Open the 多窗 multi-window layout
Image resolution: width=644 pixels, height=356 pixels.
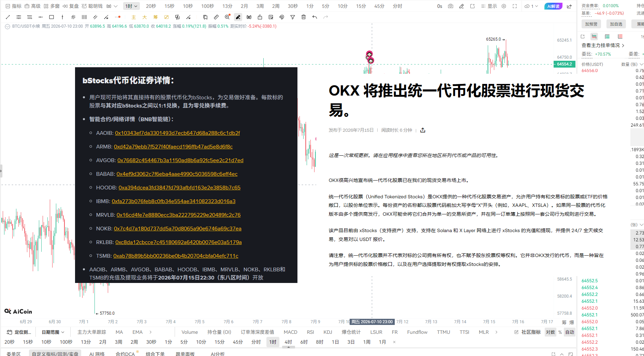[52, 6]
